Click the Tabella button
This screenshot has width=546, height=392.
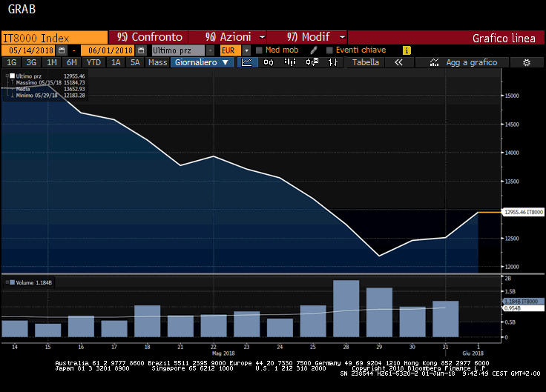pos(365,63)
